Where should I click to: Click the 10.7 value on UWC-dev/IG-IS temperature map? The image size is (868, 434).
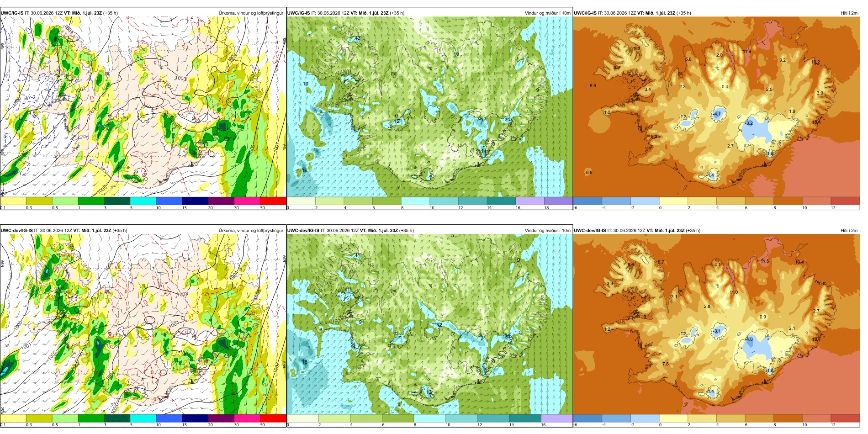coord(816,339)
